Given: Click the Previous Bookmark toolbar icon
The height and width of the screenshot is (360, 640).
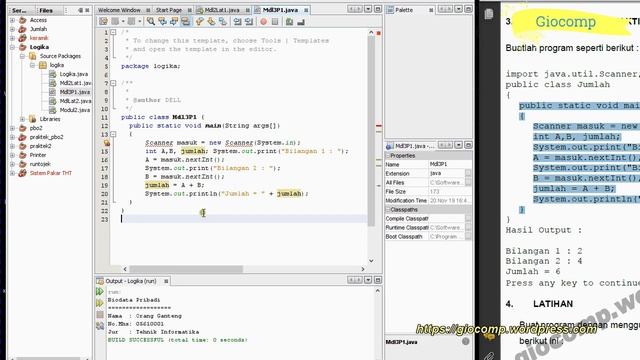Looking at the screenshot, I should [x=200, y=21].
